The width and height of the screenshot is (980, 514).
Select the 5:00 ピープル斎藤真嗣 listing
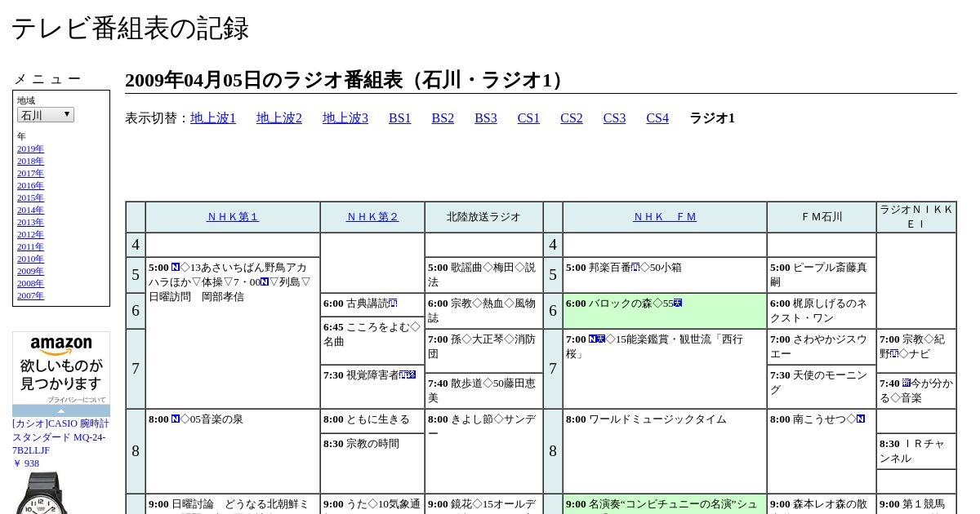click(822, 275)
